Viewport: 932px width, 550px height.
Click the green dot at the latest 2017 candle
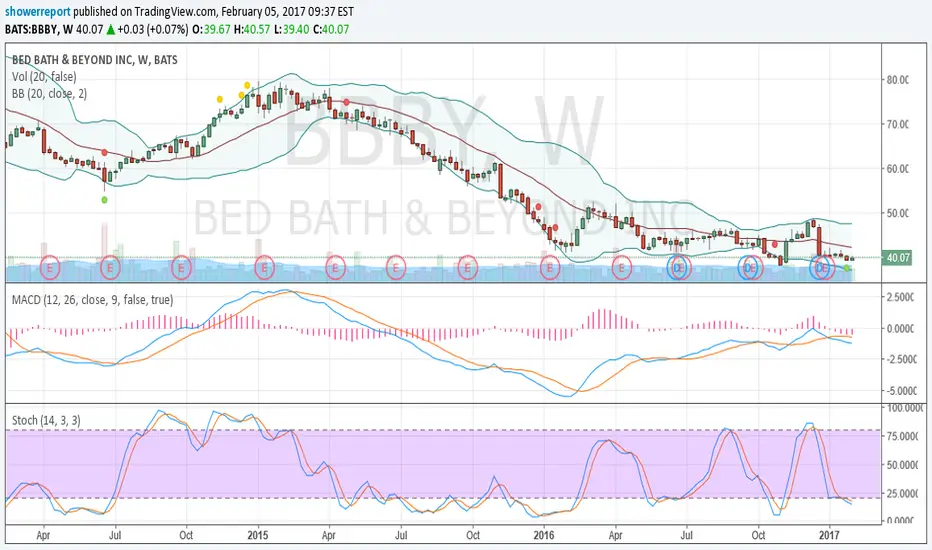pos(847,269)
